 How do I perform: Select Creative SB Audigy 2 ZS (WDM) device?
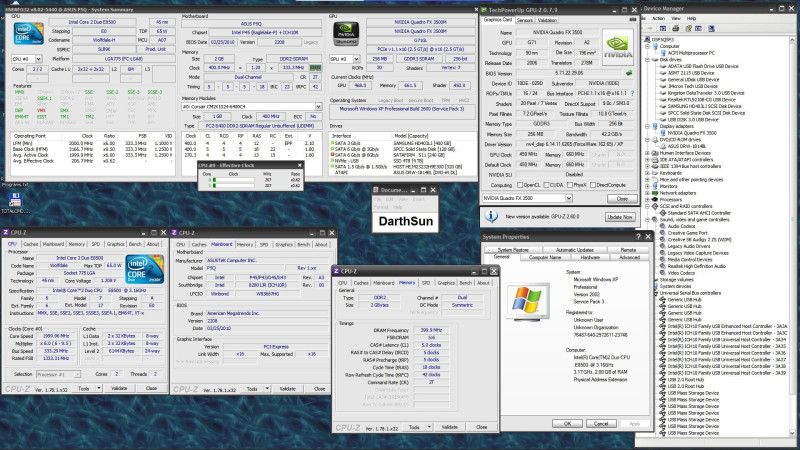[699, 239]
